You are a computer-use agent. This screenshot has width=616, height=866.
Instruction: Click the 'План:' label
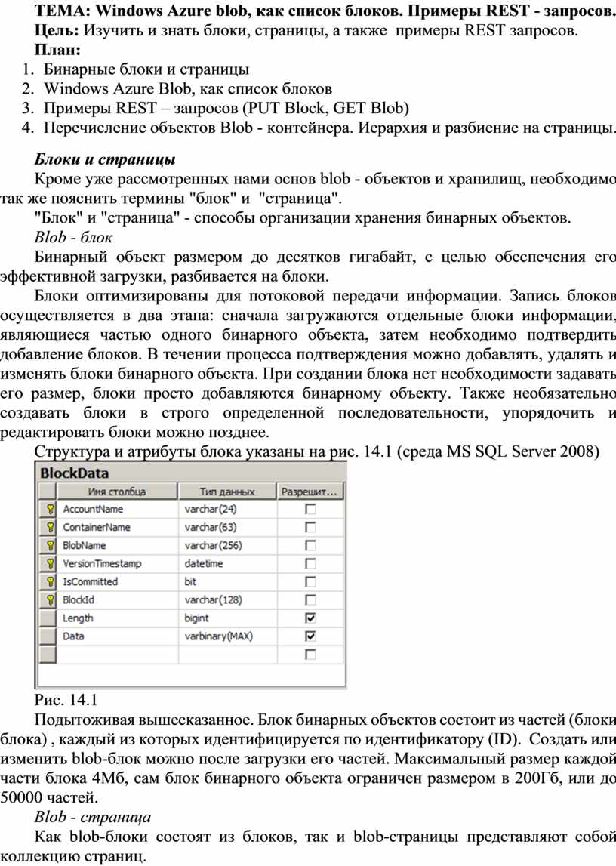tap(57, 50)
